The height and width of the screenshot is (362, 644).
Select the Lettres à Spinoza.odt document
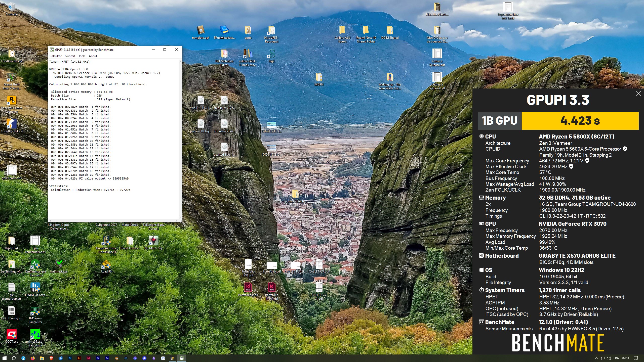click(437, 81)
